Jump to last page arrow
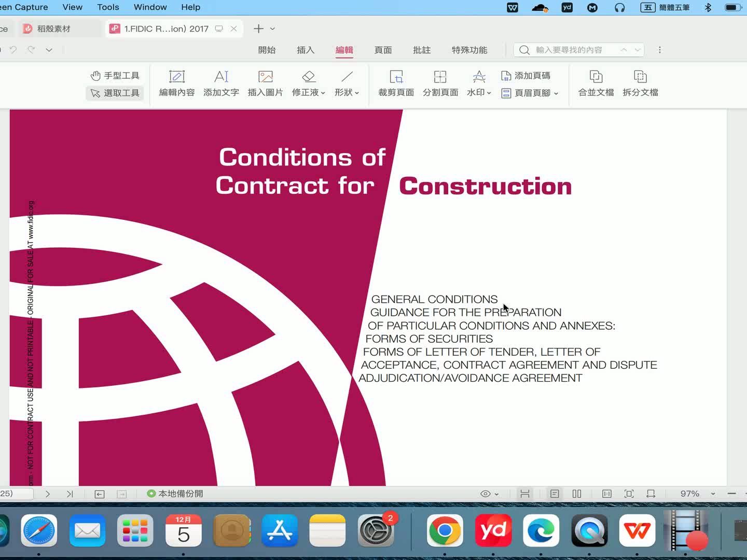The image size is (747, 560). tap(70, 494)
